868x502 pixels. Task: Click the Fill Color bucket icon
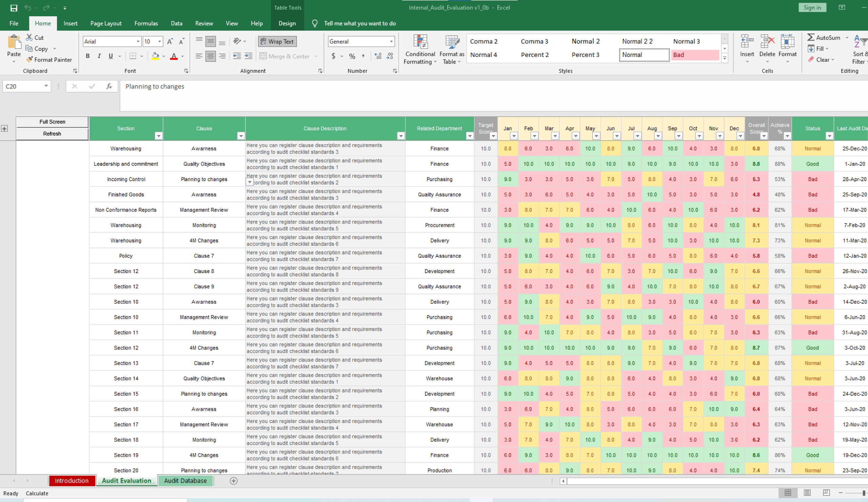coord(155,56)
